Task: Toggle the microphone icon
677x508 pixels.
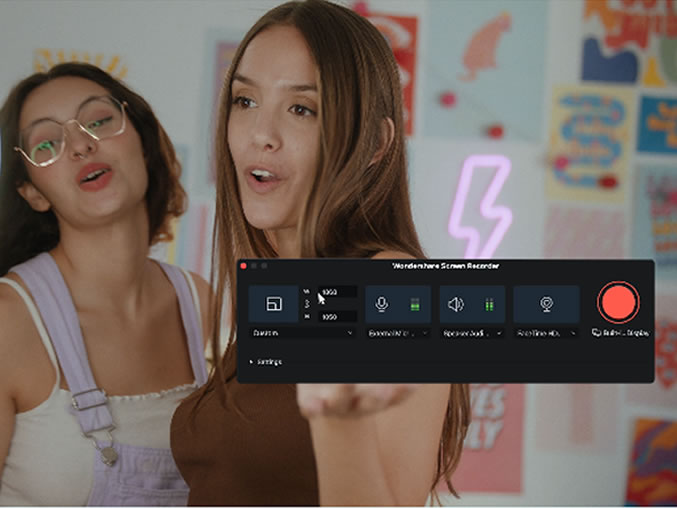Action: coord(382,304)
